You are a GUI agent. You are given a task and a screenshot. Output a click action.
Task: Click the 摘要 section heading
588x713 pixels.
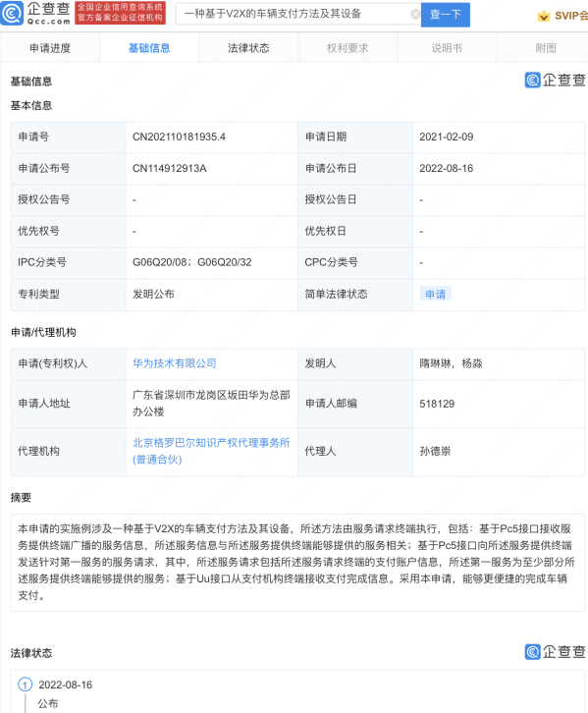pos(21,498)
